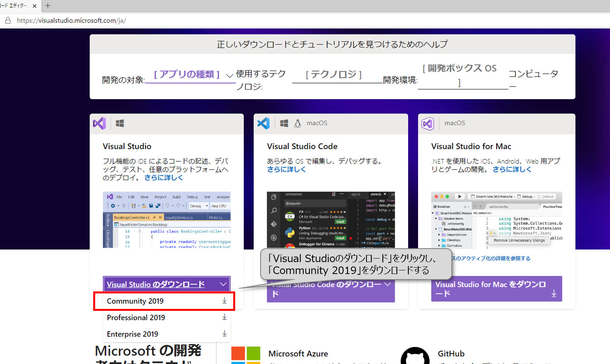Viewport: 610px width, 364px height.
Task: Click Visual Studio for Mac をダウンロード button
Action: click(497, 289)
